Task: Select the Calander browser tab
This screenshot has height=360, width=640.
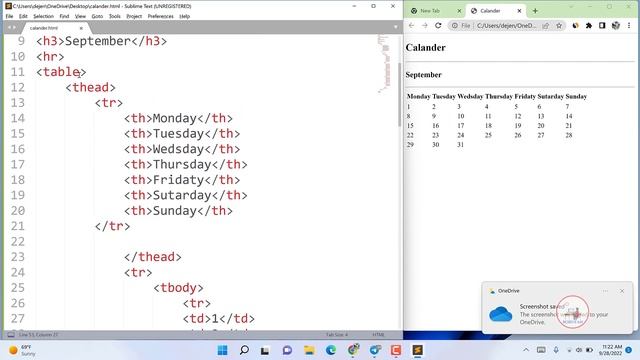Action: [x=490, y=11]
